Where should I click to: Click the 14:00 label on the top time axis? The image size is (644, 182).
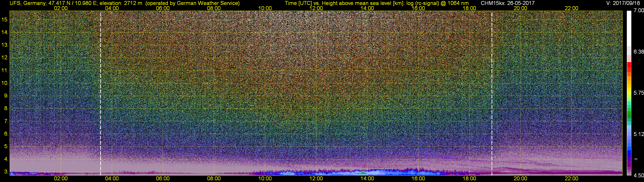[x=367, y=8]
